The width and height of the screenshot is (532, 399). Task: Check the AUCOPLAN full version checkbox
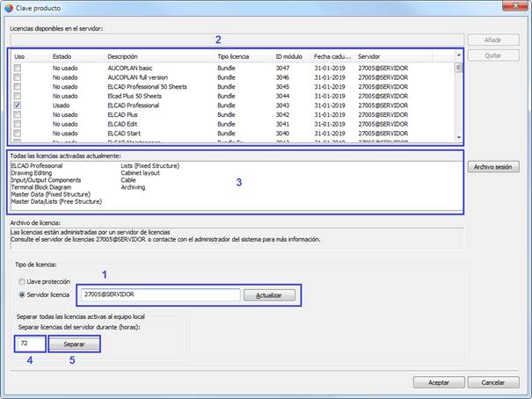[x=18, y=77]
